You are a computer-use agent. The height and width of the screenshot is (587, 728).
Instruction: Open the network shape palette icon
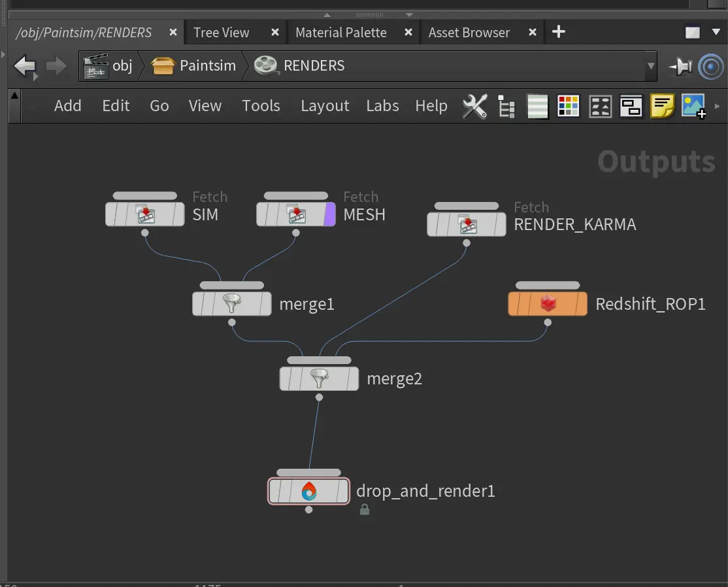click(x=600, y=107)
